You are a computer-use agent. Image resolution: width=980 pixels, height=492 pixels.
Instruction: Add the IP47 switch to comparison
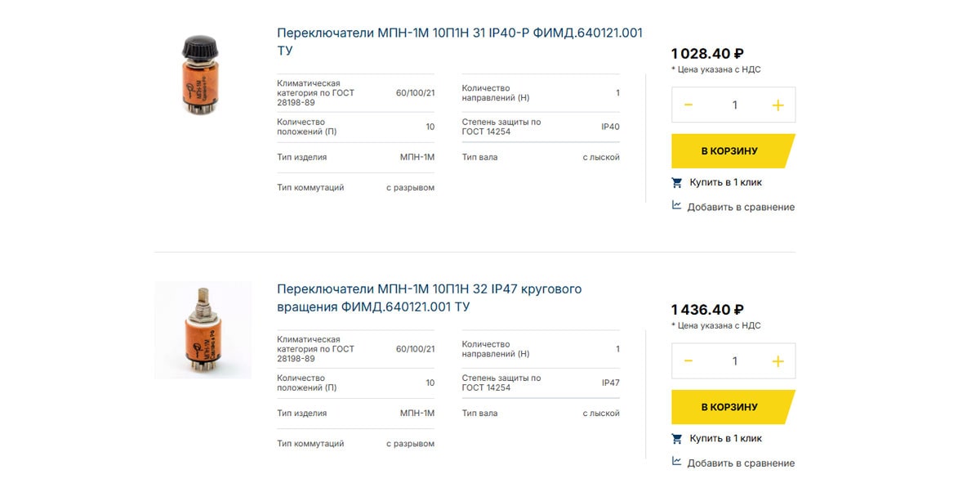point(741,463)
